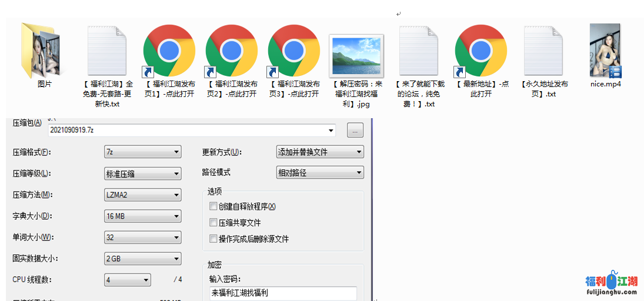Viewport: 644px width, 301px height.
Task: Open the 福利江湖发布页1 Chrome shortcut
Action: (x=169, y=51)
